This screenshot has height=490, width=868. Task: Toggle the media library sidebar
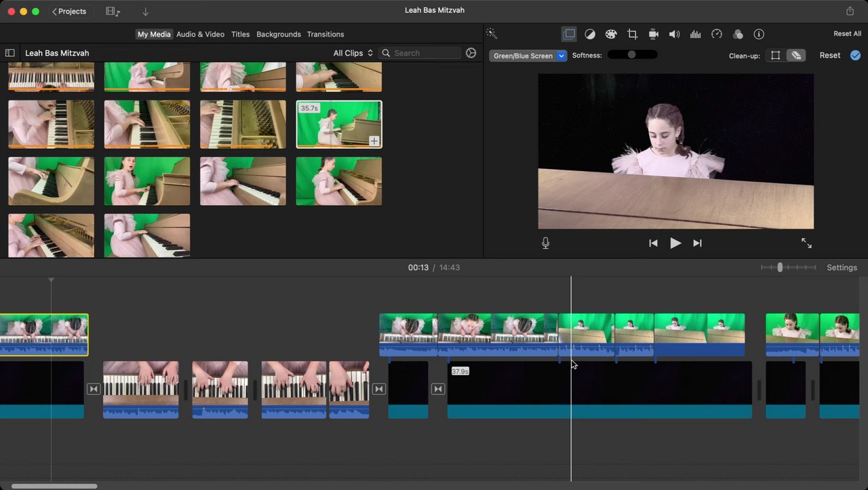(9, 53)
